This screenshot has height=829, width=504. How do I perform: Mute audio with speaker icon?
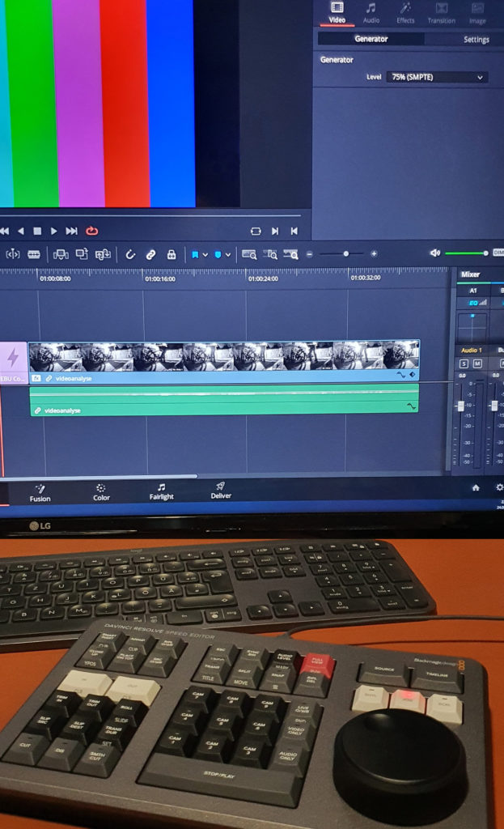click(434, 253)
